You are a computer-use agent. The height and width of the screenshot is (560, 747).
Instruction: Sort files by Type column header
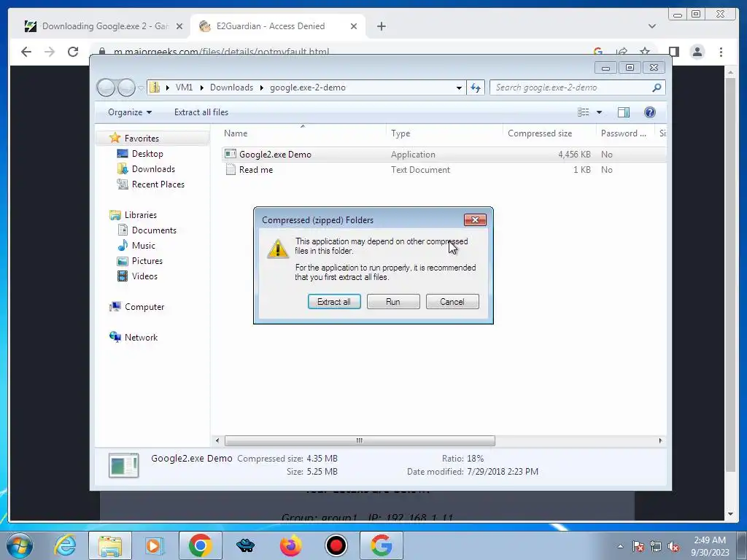(444, 133)
